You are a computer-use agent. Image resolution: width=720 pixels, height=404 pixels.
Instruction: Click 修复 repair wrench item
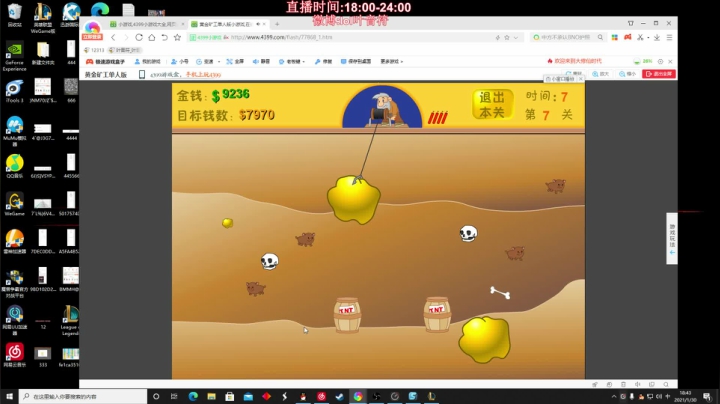(323, 62)
